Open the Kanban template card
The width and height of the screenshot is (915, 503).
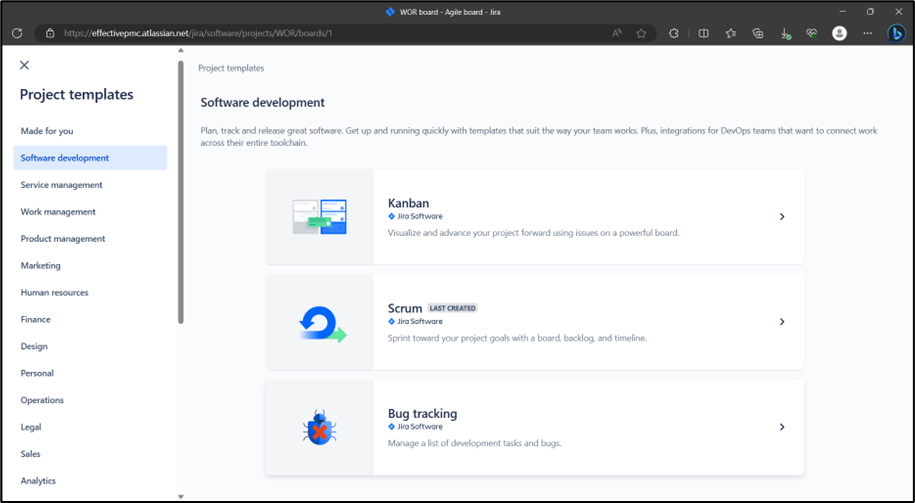(x=535, y=216)
